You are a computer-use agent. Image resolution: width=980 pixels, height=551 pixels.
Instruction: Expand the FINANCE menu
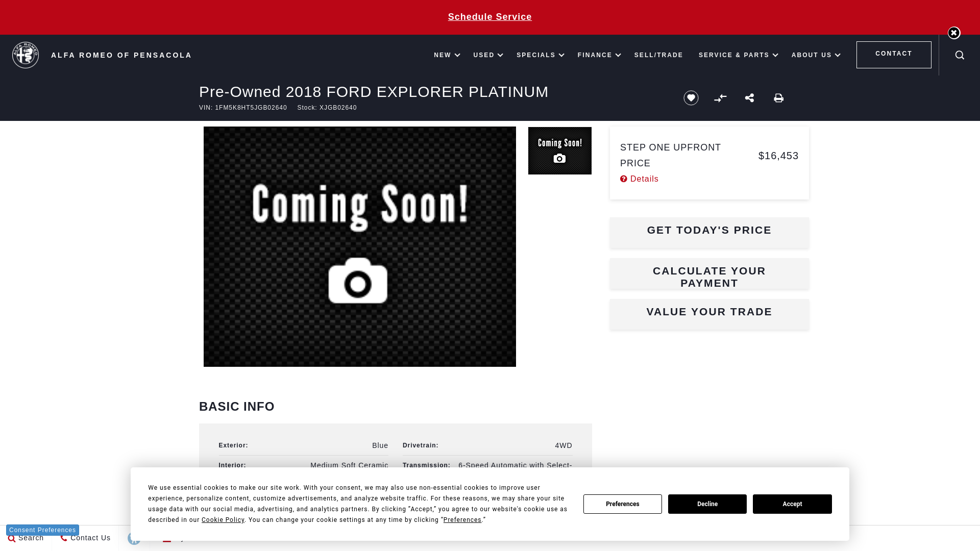[x=599, y=55]
